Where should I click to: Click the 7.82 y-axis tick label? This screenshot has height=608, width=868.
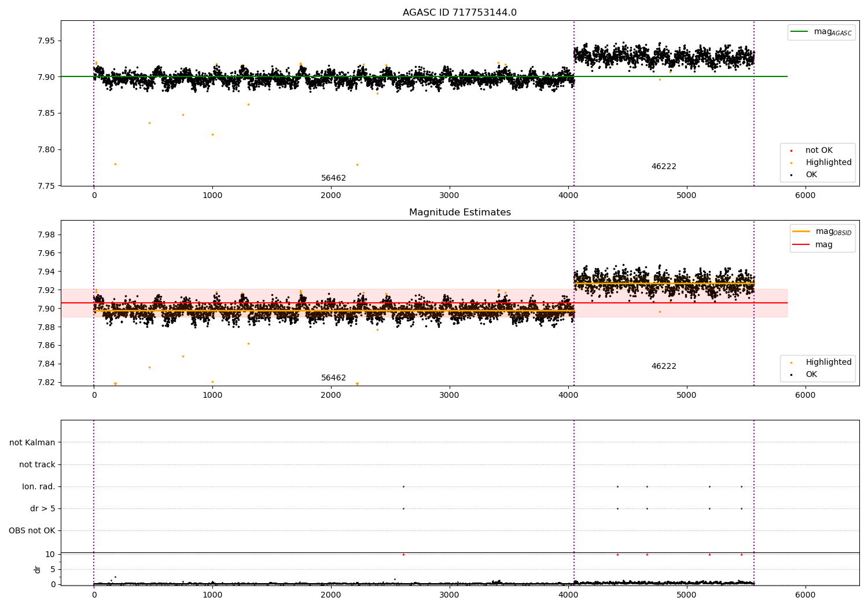click(x=46, y=382)
